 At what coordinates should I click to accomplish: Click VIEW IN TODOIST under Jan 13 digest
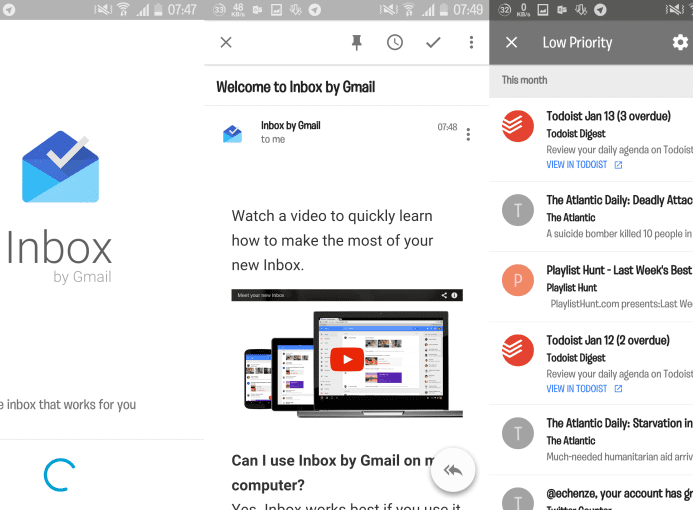pos(584,165)
